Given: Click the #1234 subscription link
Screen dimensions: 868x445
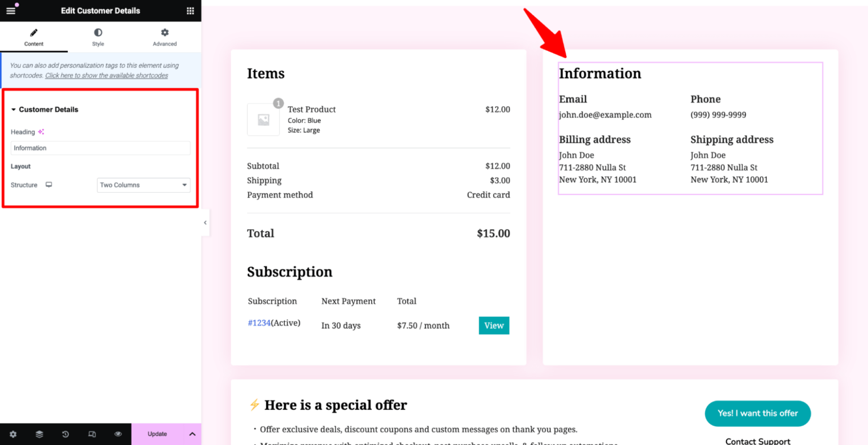Looking at the screenshot, I should (x=259, y=322).
